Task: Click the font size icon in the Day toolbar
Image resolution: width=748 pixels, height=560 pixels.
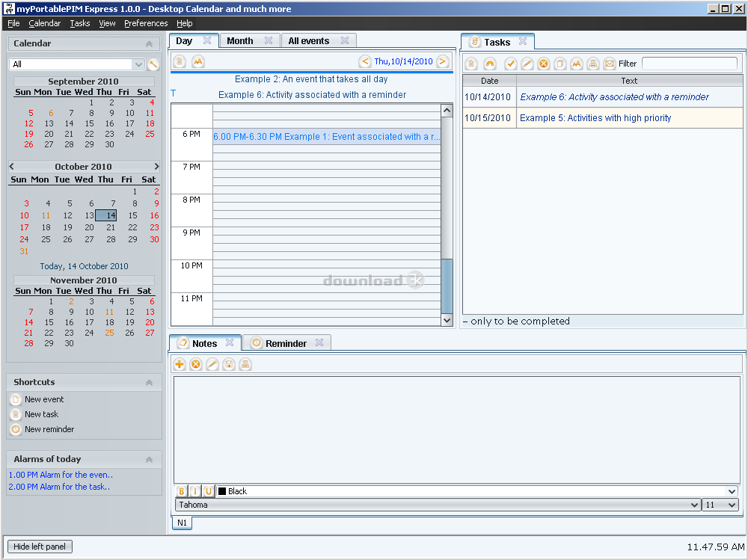Action: [198, 61]
